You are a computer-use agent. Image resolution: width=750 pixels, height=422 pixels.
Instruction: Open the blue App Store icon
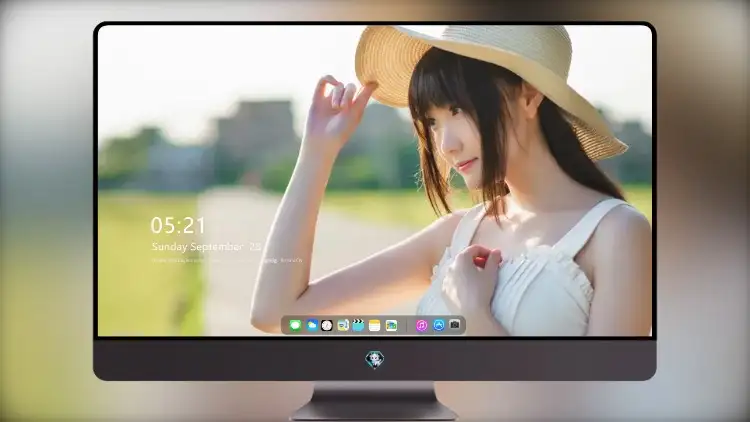[439, 325]
